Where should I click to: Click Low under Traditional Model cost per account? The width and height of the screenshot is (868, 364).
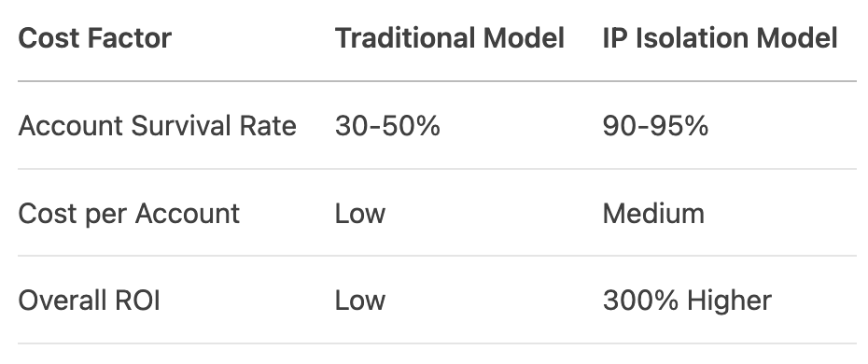point(360,214)
